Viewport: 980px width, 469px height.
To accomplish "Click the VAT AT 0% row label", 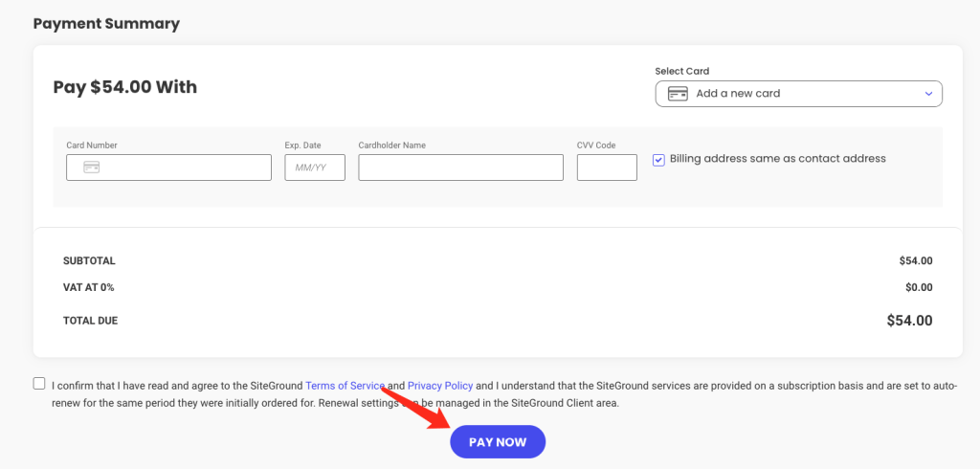I will (89, 288).
